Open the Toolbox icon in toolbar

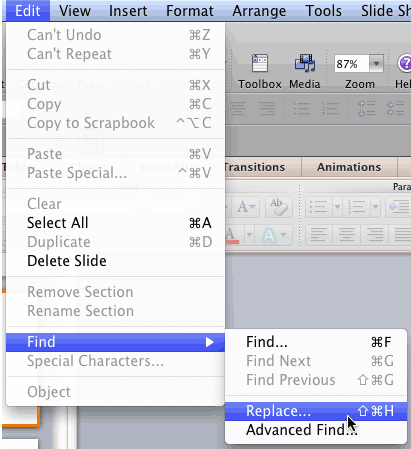[260, 64]
